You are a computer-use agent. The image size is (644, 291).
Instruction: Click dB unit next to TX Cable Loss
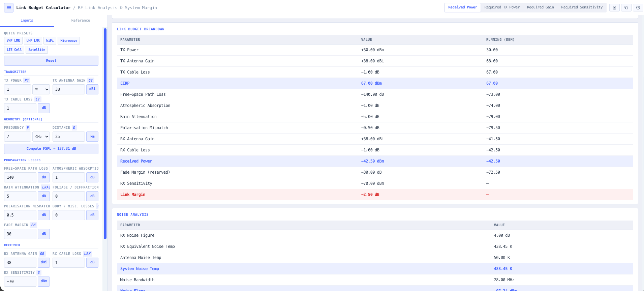pos(44,108)
